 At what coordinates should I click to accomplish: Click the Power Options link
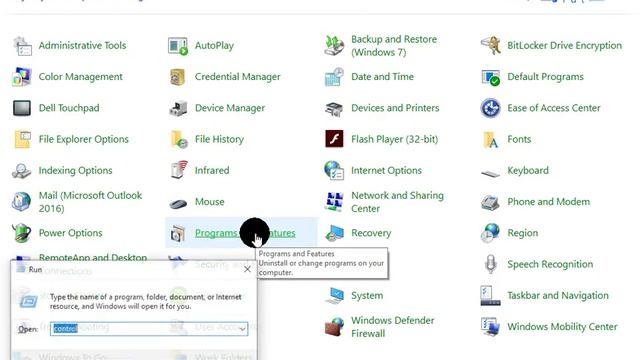(x=71, y=233)
